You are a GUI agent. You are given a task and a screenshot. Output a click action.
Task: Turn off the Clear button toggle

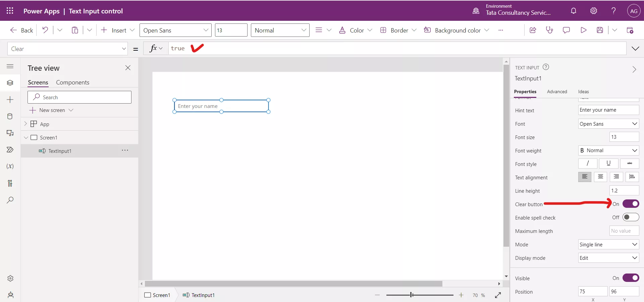pos(631,204)
